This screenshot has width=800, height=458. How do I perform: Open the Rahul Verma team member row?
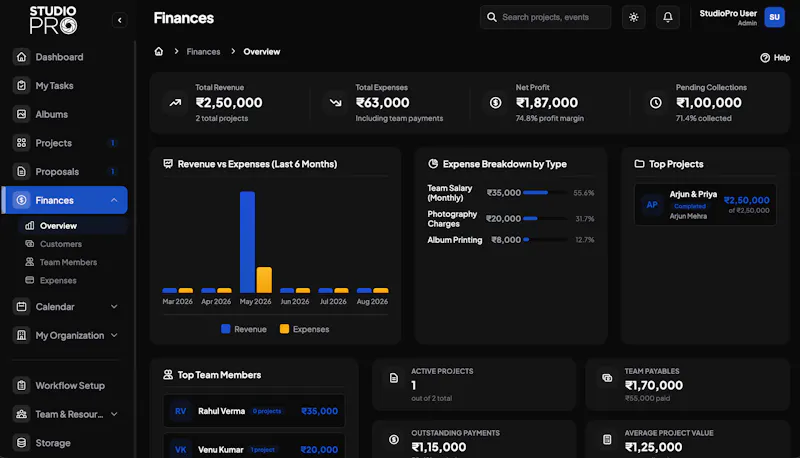254,411
